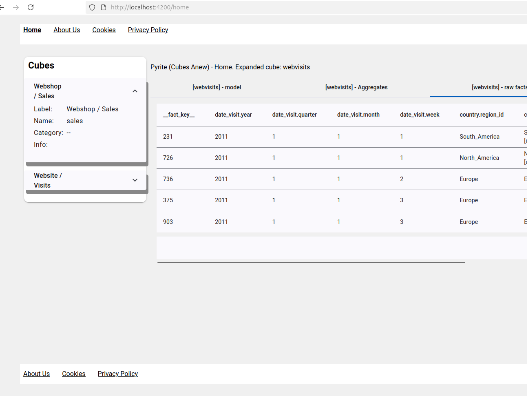Screen dimensions: 527x396
Task: Open the Home link in top navigation
Action: pos(32,30)
